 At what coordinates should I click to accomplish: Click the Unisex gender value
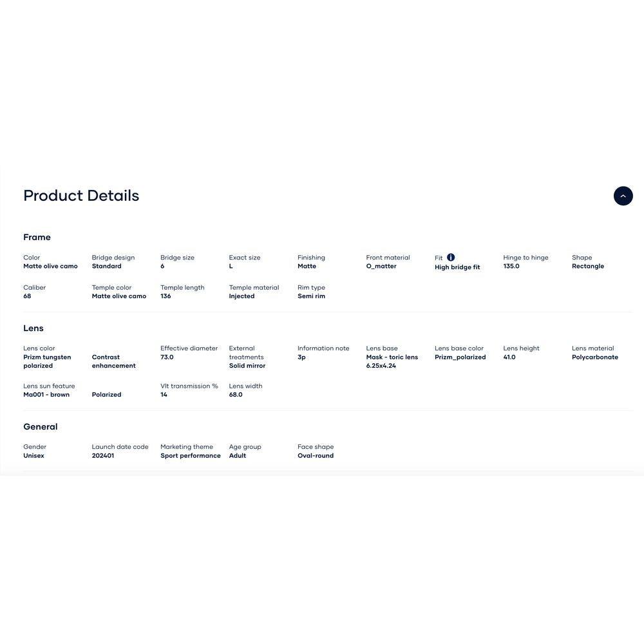click(x=33, y=456)
